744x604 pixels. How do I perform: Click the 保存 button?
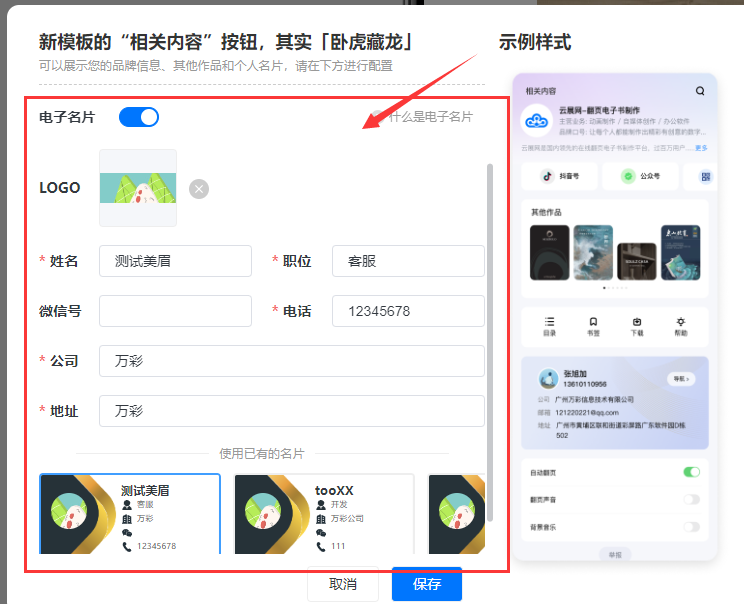coord(427,584)
